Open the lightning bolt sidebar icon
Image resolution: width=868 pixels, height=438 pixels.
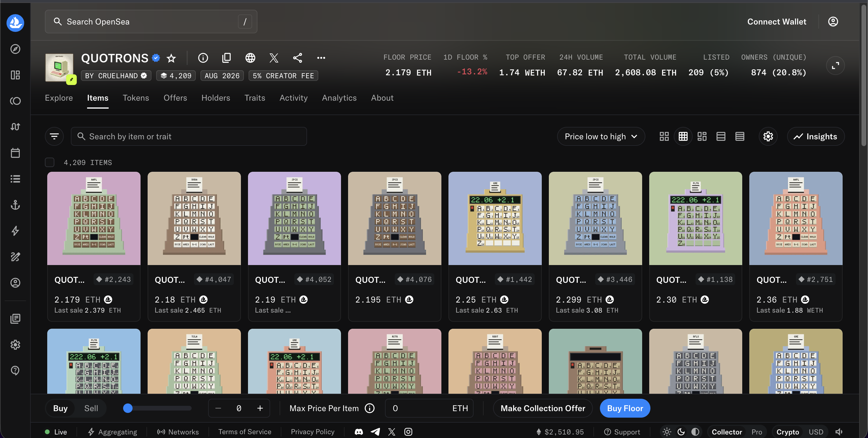[15, 231]
